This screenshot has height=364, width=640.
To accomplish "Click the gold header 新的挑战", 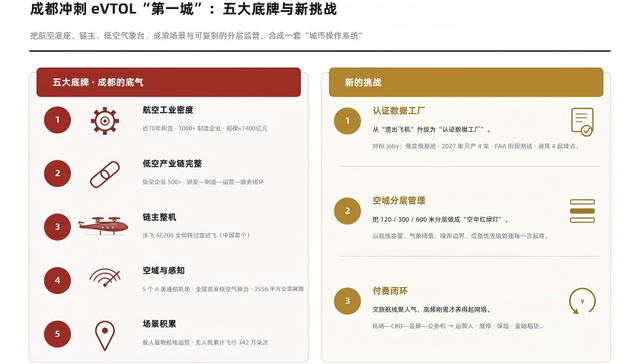I will [466, 82].
